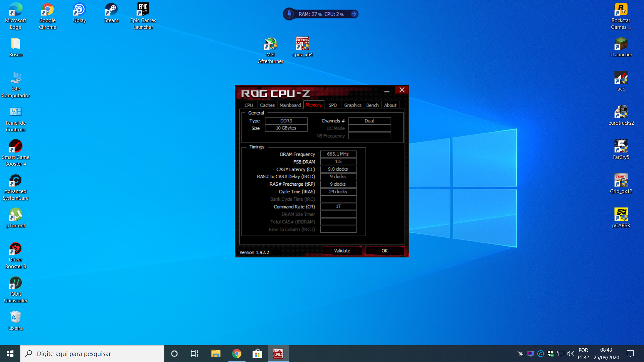Open Cortana circle on taskbar
Screen dimensions: 644x362
[x=174, y=354]
